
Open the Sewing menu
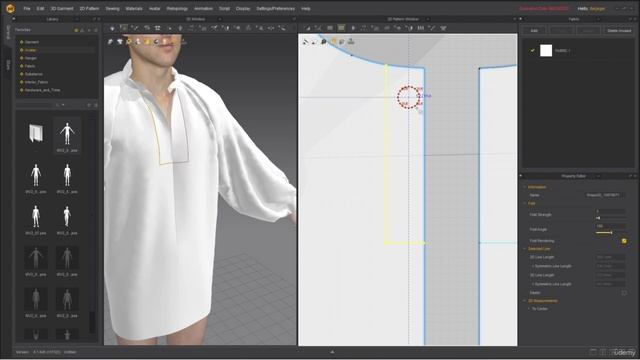(x=112, y=9)
